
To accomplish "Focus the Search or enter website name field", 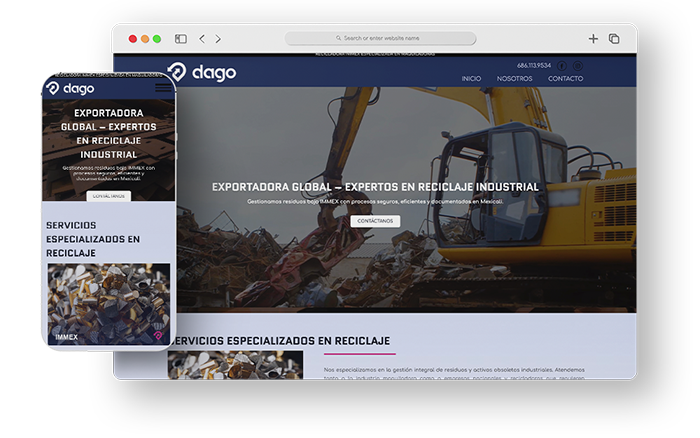I will tap(380, 39).
